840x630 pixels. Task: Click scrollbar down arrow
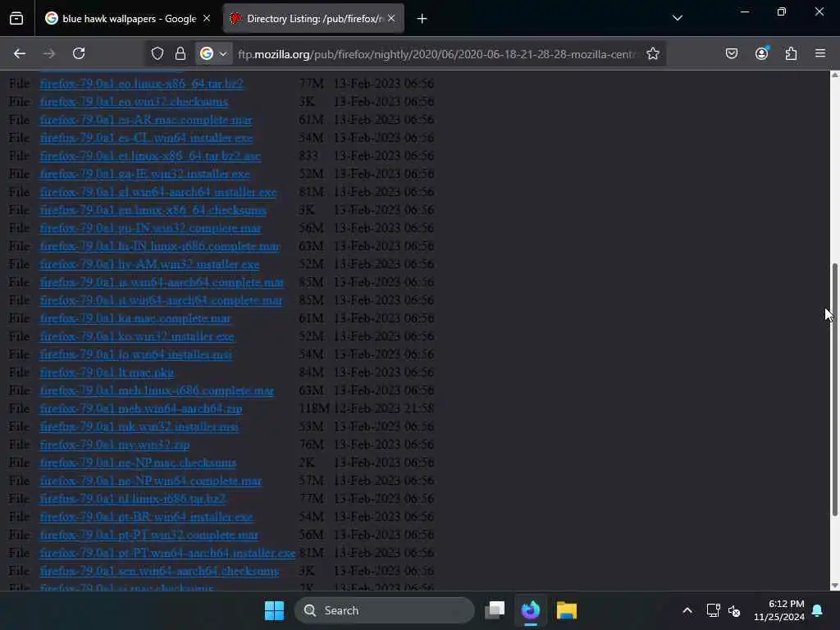tap(834, 586)
